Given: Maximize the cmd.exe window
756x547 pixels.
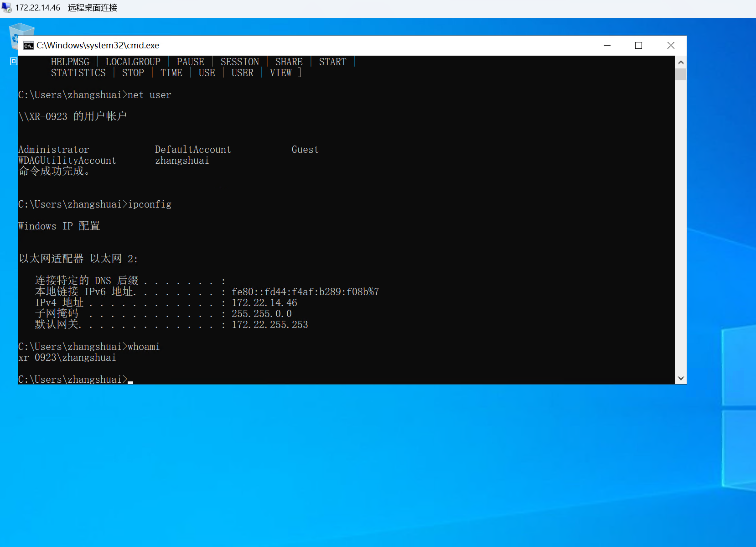Looking at the screenshot, I should point(638,45).
